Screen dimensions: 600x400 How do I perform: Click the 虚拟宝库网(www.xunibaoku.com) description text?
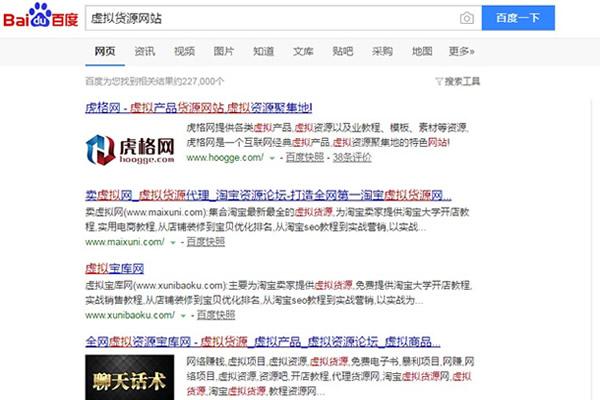coord(279,293)
